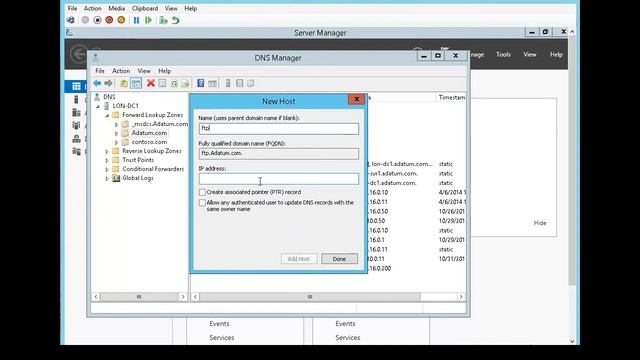Viewport: 640px width, 360px height.
Task: Click the green Revert arrow icon
Action: click(x=176, y=20)
